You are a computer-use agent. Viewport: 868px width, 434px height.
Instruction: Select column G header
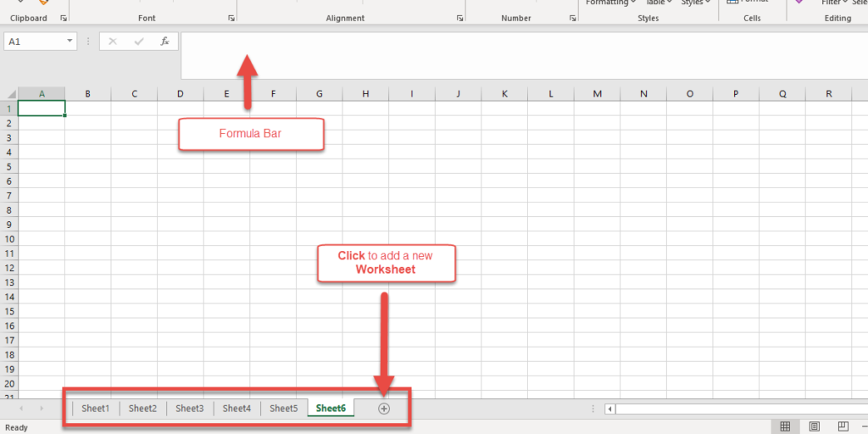320,94
